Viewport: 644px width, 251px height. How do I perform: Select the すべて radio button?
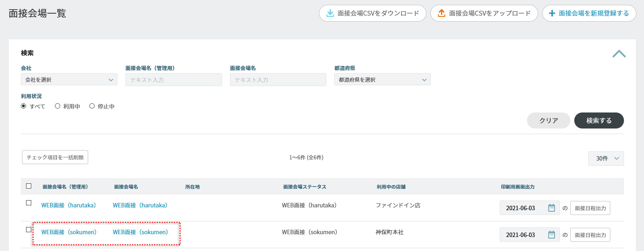coord(24,106)
